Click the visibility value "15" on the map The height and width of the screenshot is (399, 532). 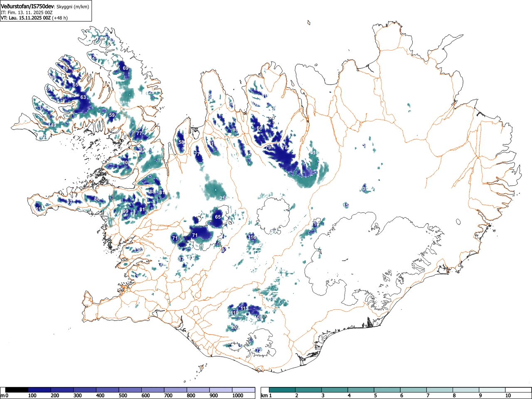click(346, 205)
